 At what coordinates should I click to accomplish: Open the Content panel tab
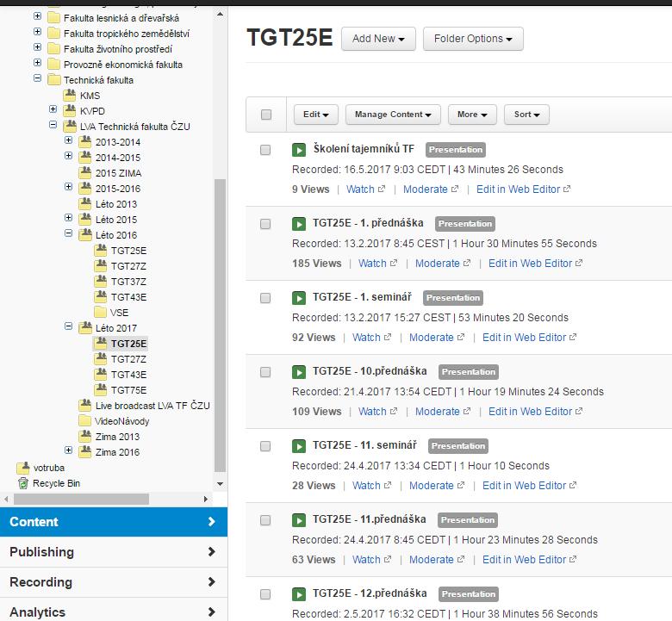114,522
